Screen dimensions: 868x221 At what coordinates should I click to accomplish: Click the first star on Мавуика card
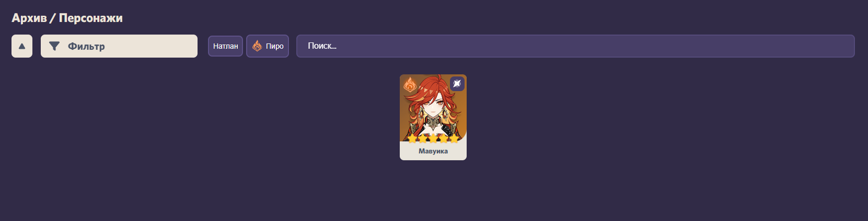tap(412, 139)
